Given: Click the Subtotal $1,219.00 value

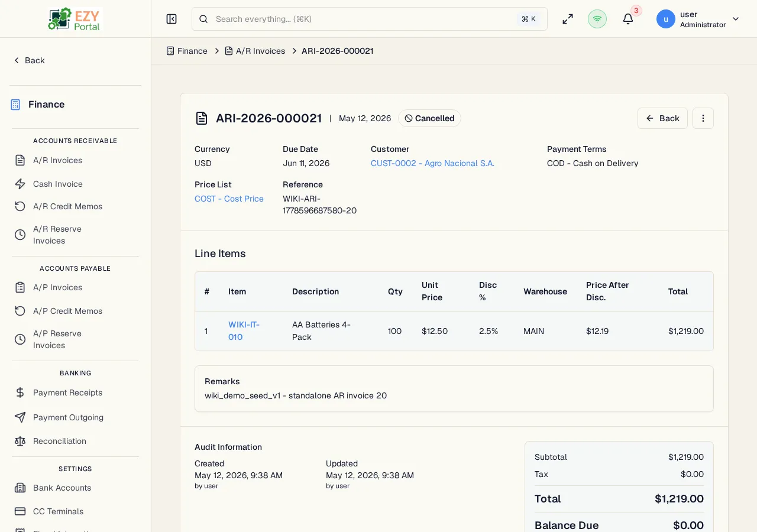Looking at the screenshot, I should tap(686, 457).
